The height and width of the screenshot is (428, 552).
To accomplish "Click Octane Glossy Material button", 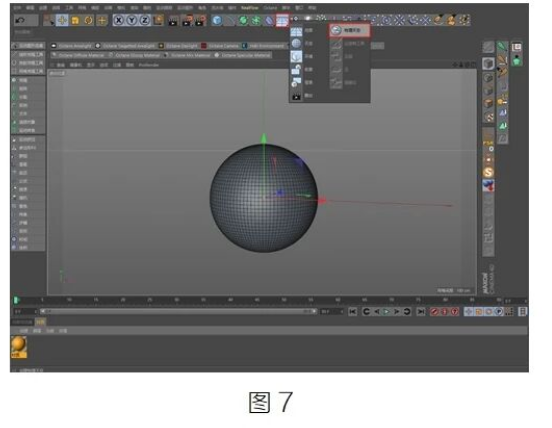I will [134, 55].
